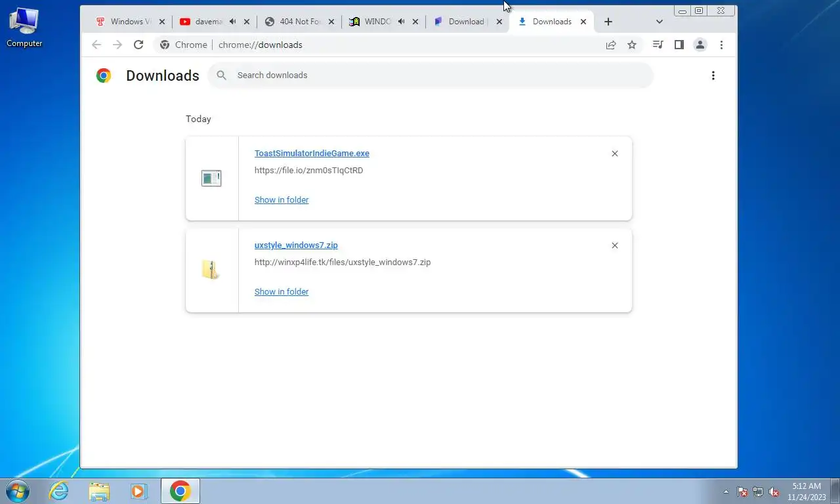Image resolution: width=840 pixels, height=504 pixels.
Task: Open the Downloads page more actions menu
Action: pos(713,75)
